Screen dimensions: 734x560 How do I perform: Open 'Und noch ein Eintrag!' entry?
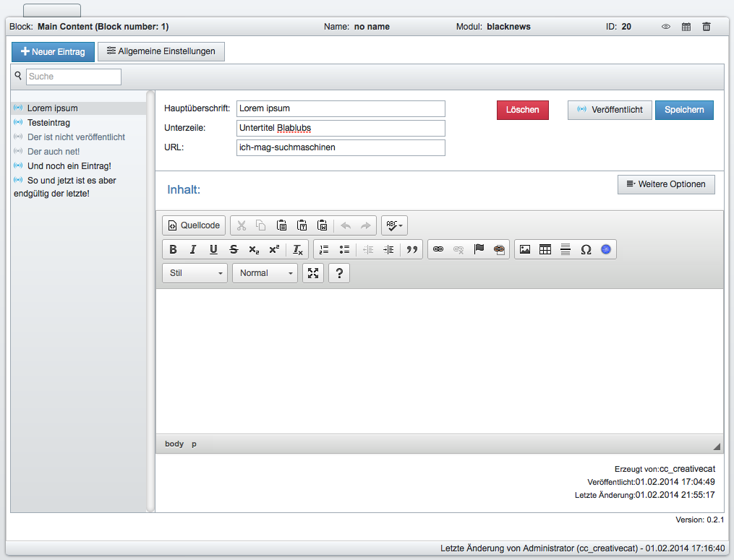click(x=69, y=166)
